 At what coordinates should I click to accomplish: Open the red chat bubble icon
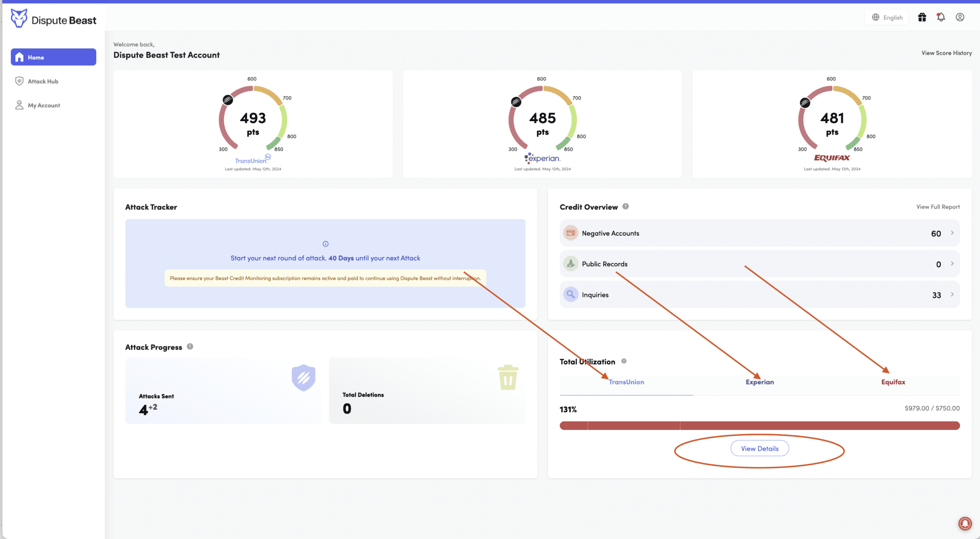pos(965,523)
